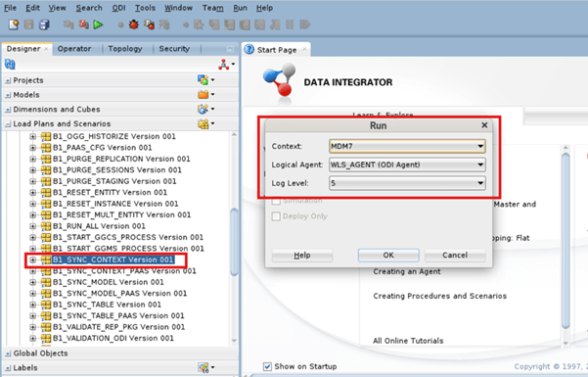The height and width of the screenshot is (377, 588).
Task: Open Creating Procedures and Scenarios link
Action: (x=439, y=296)
